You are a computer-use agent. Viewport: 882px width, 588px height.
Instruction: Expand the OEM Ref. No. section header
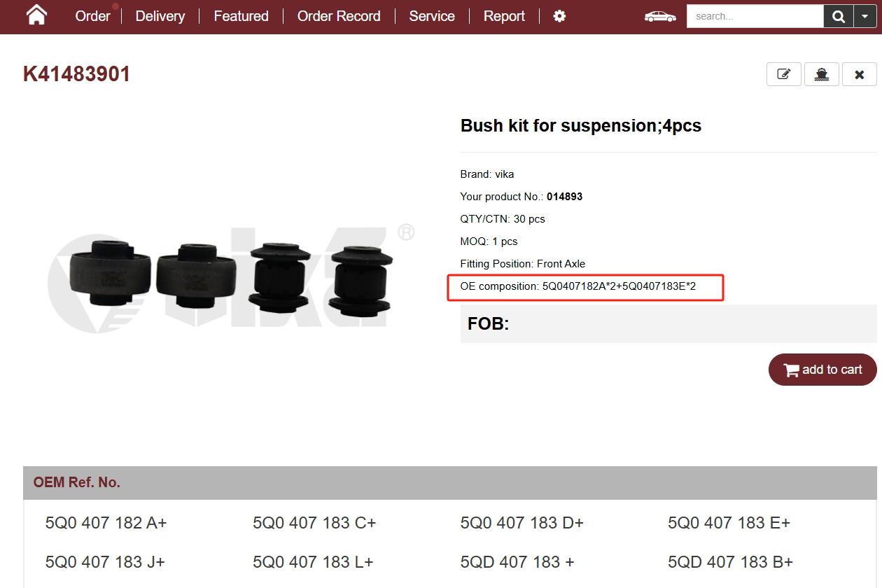[x=77, y=482]
